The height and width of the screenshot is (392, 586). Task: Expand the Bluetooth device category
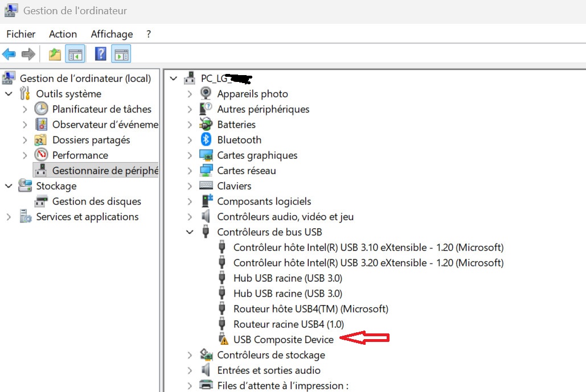(x=190, y=139)
